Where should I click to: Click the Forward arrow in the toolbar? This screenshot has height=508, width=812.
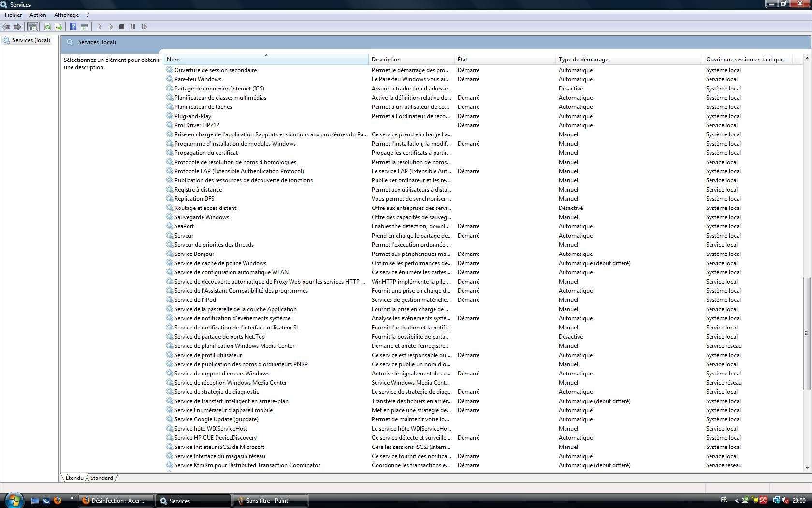click(x=17, y=27)
